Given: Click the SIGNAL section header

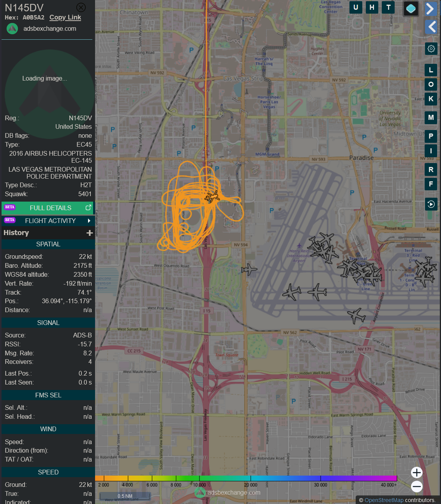Looking at the screenshot, I should tap(48, 323).
